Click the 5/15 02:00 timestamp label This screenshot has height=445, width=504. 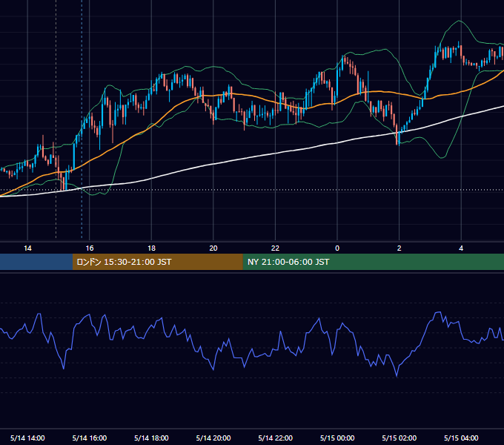(x=399, y=438)
